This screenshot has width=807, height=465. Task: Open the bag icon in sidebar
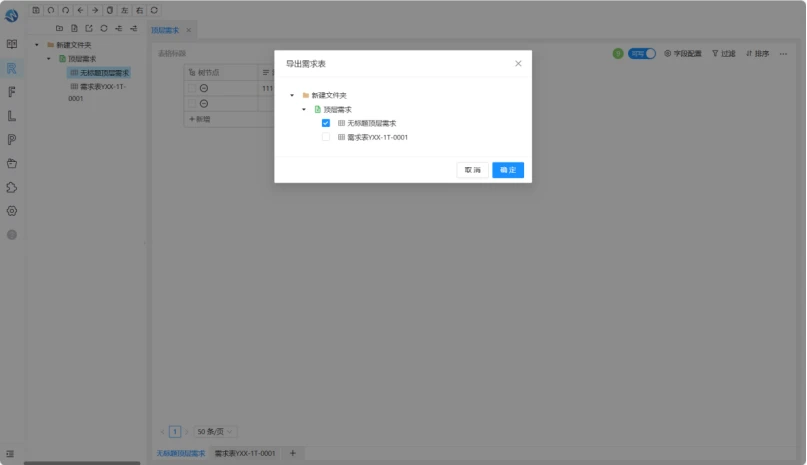pyautogui.click(x=12, y=163)
